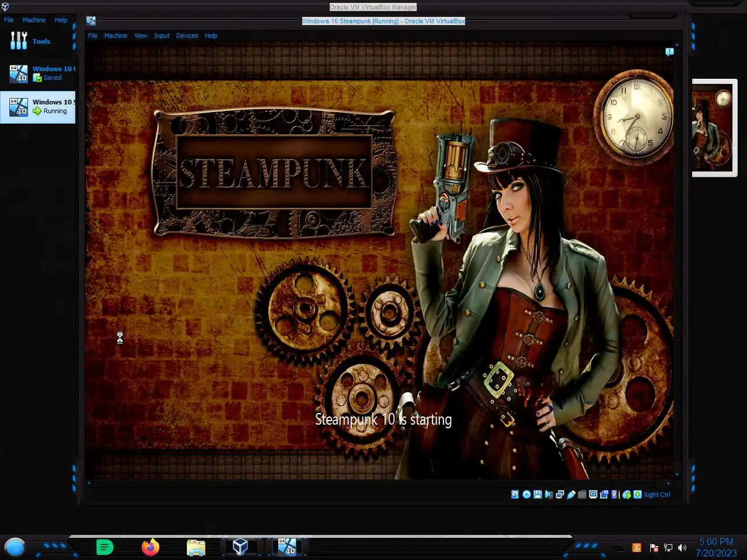Open View menu of the VM window
The height and width of the screenshot is (560, 747).
(x=141, y=36)
